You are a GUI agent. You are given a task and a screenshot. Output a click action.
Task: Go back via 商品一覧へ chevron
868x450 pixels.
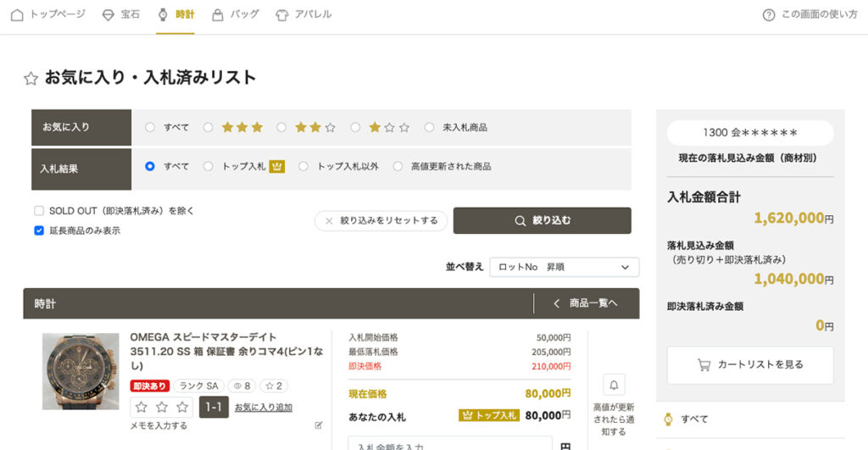(x=557, y=303)
